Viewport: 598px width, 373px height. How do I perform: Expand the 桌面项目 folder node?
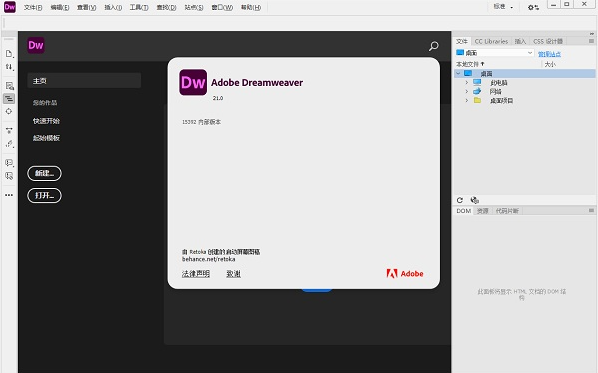click(466, 101)
